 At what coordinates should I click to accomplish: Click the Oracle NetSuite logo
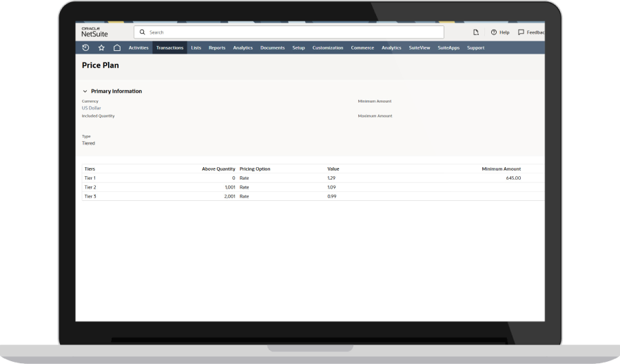pyautogui.click(x=94, y=32)
